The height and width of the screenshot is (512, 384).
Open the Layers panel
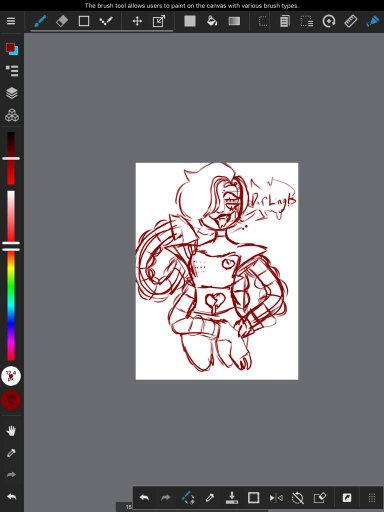(x=12, y=93)
